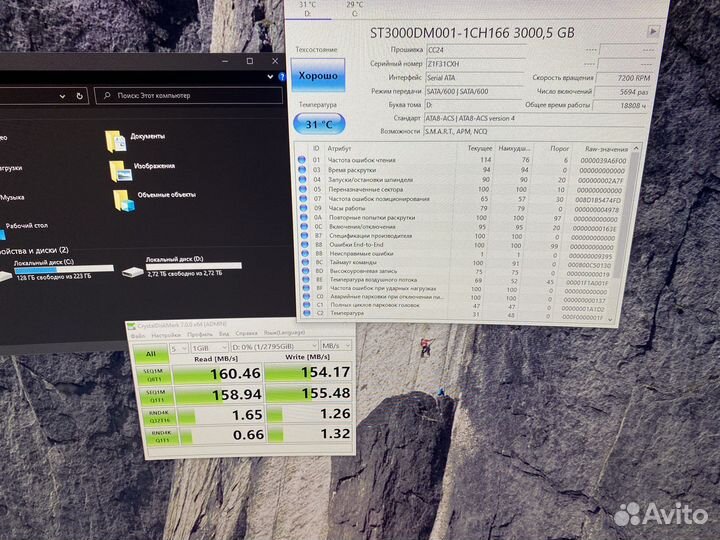
Task: Click status circle for Частота ошибок позиционирования
Action: coord(303,198)
